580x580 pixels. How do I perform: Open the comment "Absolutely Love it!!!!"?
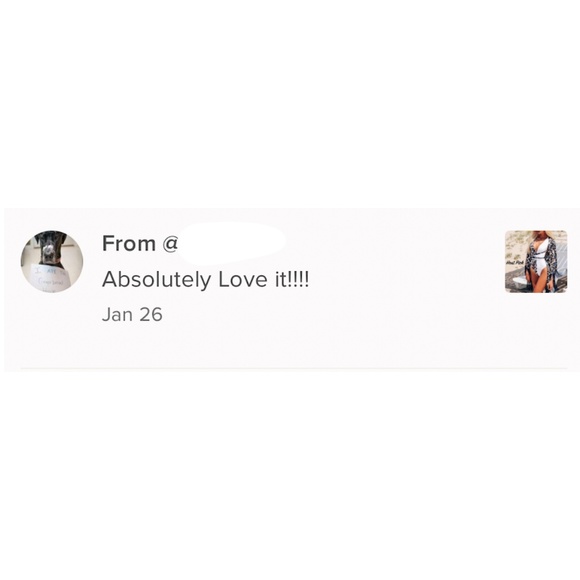coord(205,279)
